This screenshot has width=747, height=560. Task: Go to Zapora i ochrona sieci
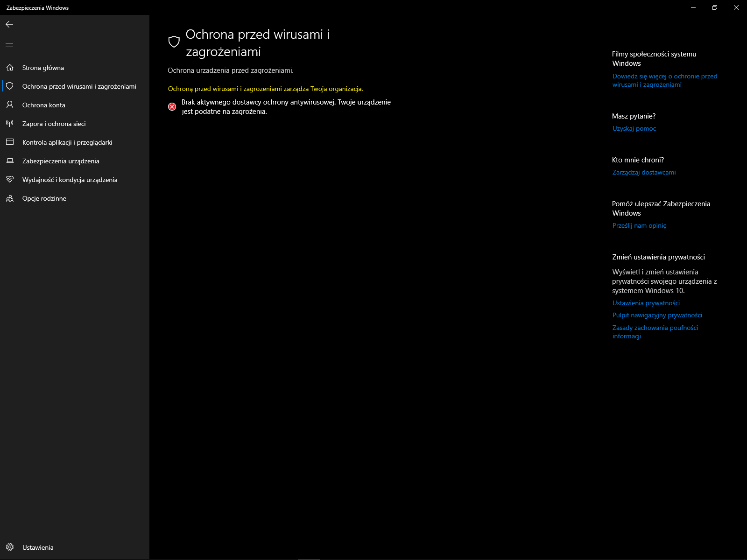[x=75, y=124]
